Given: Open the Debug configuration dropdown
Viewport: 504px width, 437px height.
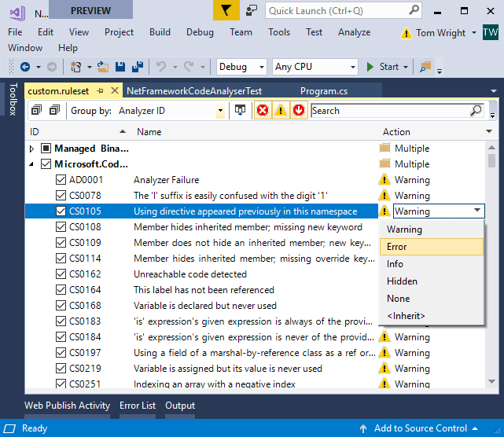Looking at the screenshot, I should point(262,67).
